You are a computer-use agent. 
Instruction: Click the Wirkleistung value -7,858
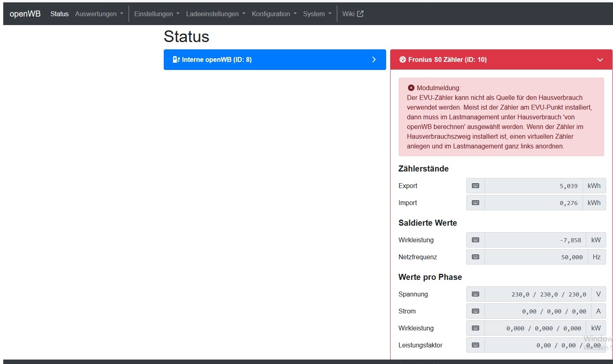pyautogui.click(x=535, y=240)
